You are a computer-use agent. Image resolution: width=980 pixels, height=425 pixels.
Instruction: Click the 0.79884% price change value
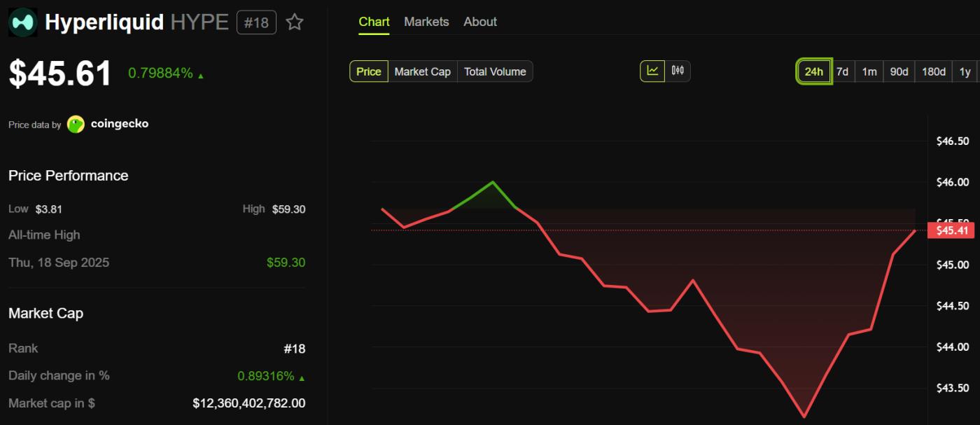pos(160,73)
